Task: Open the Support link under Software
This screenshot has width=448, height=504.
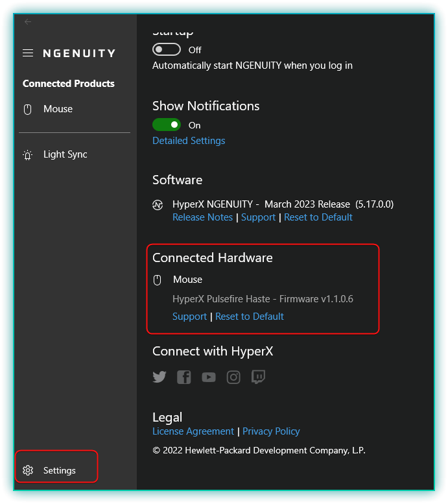Action: pos(259,217)
